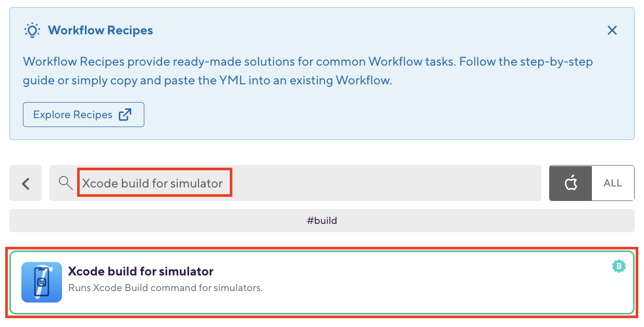The height and width of the screenshot is (327, 644).
Task: Click the magnifying glass search icon
Action: [x=65, y=183]
